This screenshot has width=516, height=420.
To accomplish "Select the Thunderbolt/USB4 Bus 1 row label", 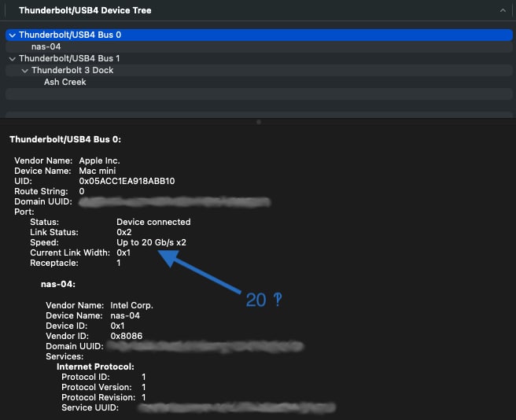I will 69,58.
